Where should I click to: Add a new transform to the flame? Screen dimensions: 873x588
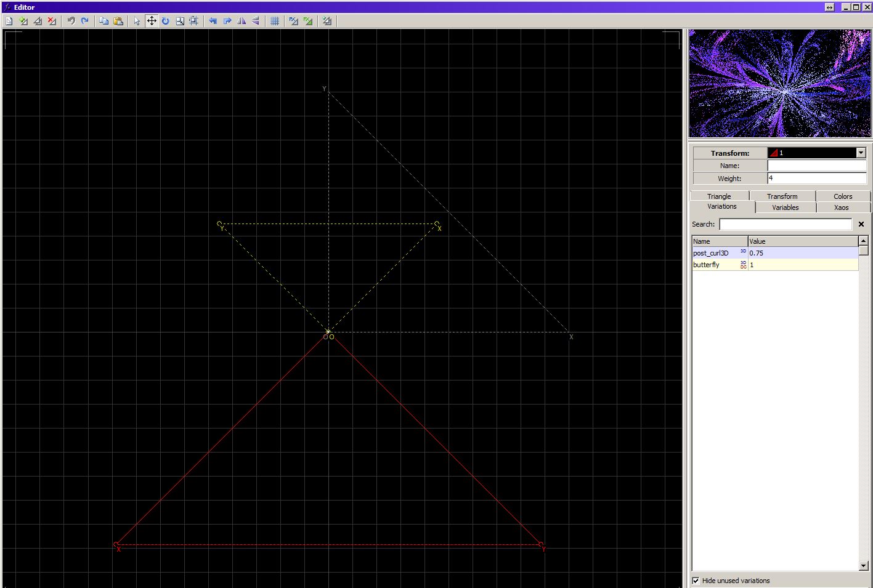click(23, 20)
